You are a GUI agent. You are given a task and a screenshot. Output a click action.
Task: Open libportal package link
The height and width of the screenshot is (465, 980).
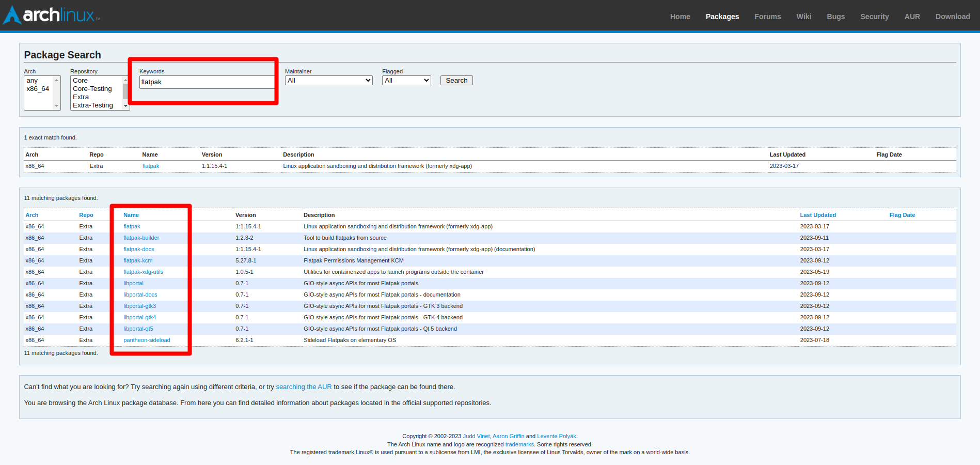pos(133,284)
